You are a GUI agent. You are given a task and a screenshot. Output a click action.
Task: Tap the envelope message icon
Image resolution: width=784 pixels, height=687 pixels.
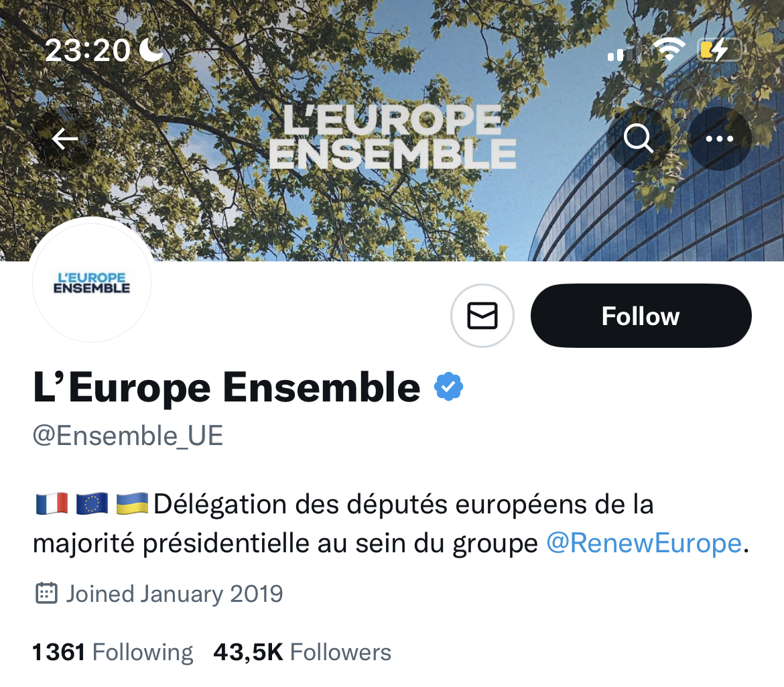(x=482, y=316)
